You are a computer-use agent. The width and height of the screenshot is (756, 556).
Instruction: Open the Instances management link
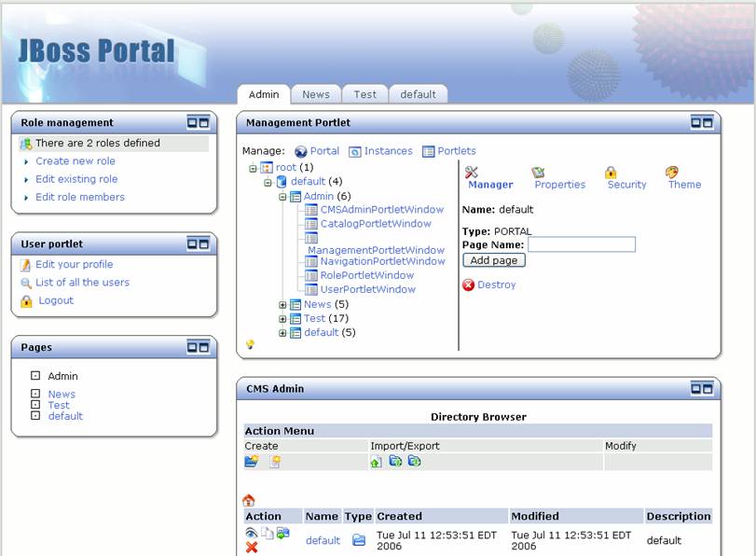coord(388,151)
